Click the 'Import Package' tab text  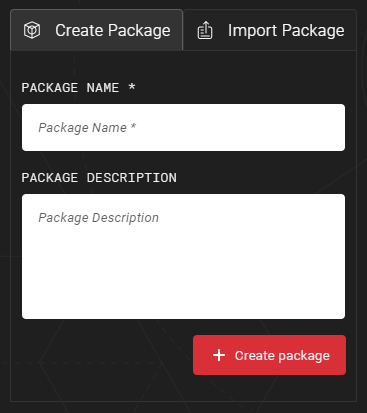tap(286, 31)
